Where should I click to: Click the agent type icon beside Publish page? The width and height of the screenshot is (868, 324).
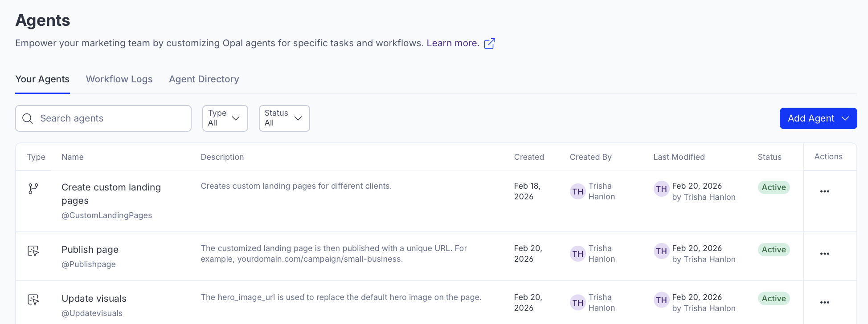(33, 251)
